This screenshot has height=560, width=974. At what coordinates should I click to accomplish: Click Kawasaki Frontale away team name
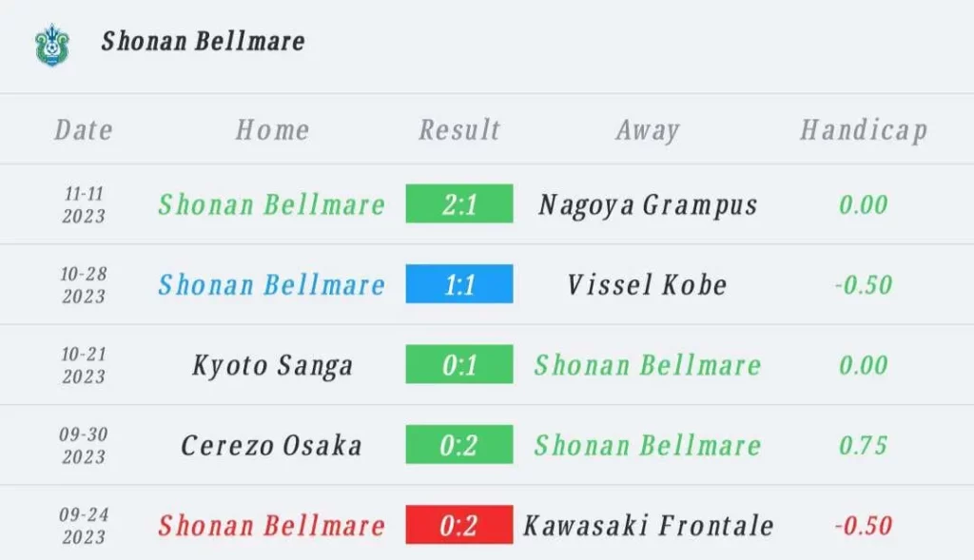pyautogui.click(x=649, y=525)
